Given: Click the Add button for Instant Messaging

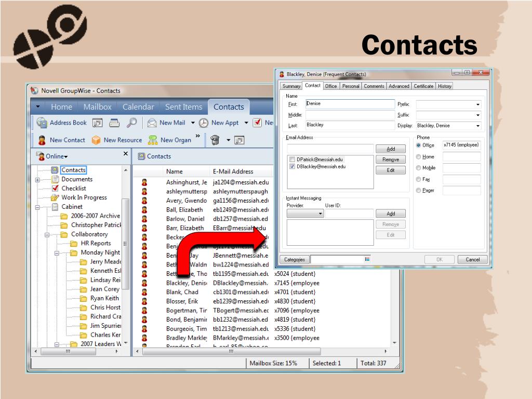Looking at the screenshot, I should pos(391,214).
